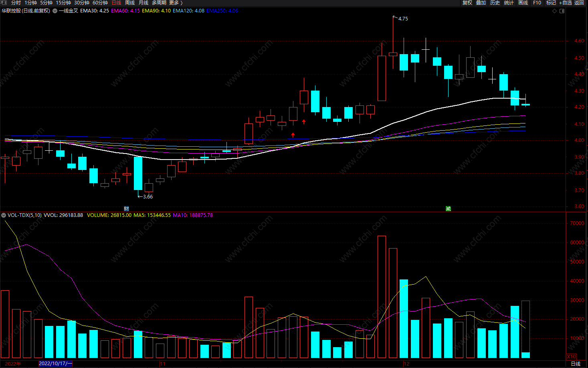Click the X10 volume scale label
Viewport: 588px width, 368px height.
coord(571,356)
